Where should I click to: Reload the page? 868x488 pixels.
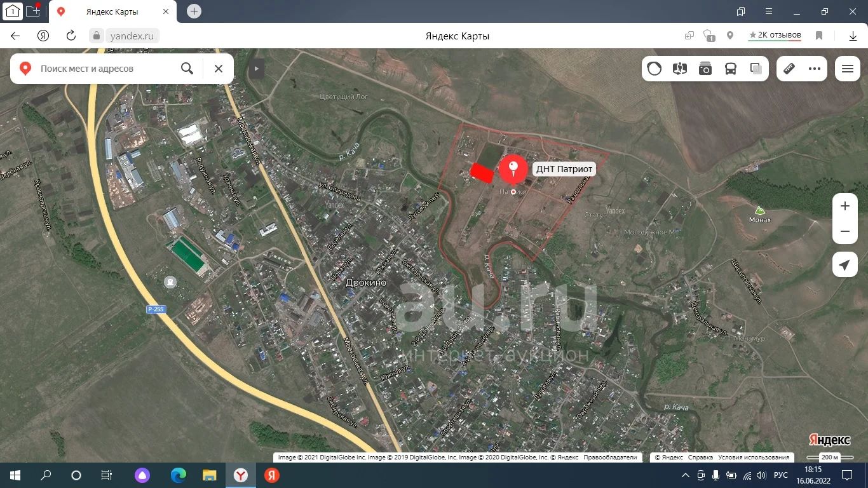(71, 36)
